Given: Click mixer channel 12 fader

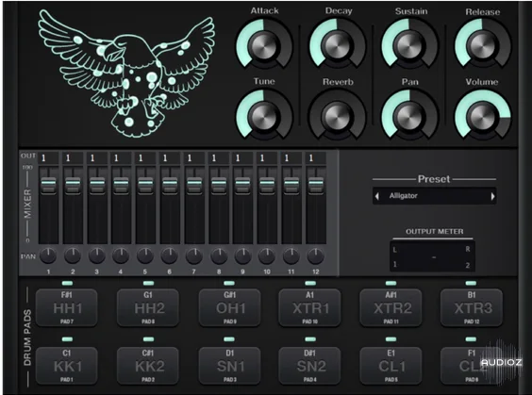Looking at the screenshot, I should tap(316, 185).
